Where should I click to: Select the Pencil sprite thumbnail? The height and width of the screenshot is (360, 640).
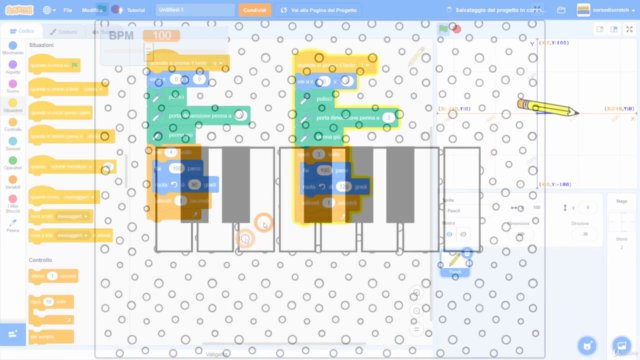tap(455, 263)
